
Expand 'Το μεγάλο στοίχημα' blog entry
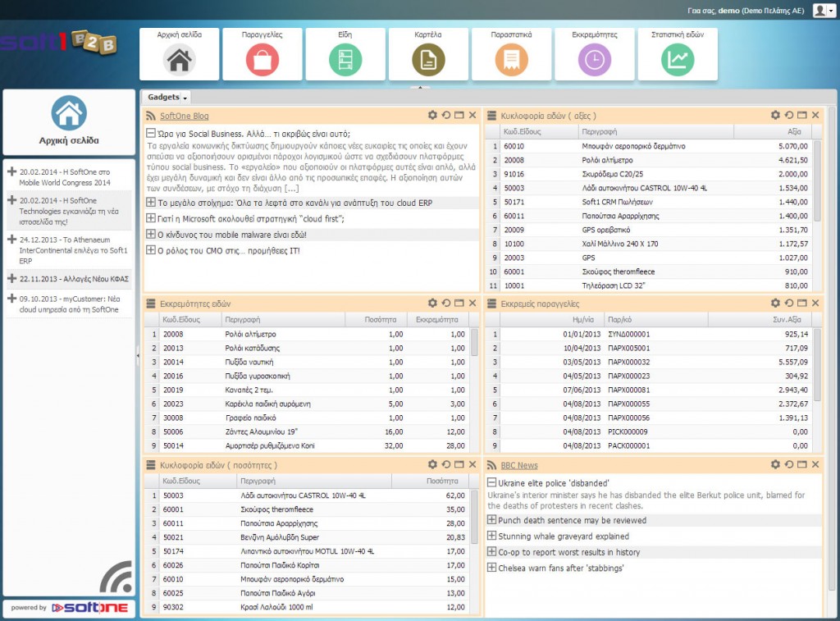tap(151, 203)
